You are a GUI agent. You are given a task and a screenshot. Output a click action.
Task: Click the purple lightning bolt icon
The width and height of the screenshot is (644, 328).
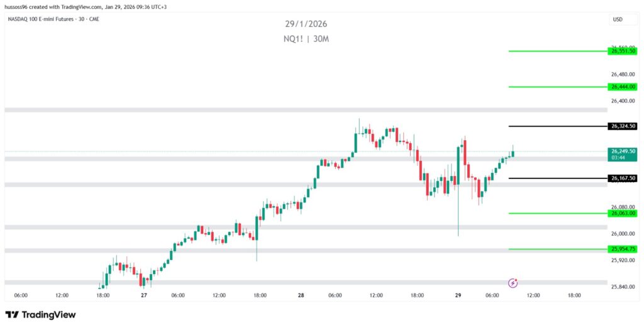tap(513, 283)
